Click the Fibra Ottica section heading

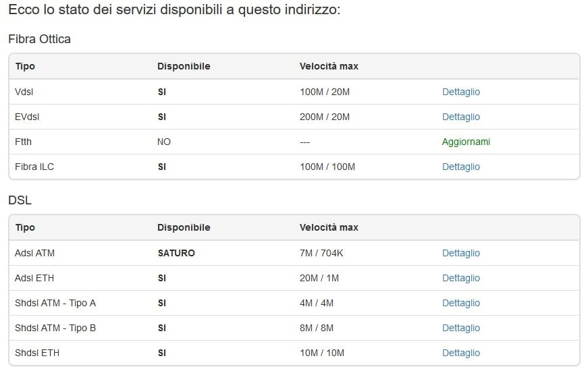click(x=39, y=39)
